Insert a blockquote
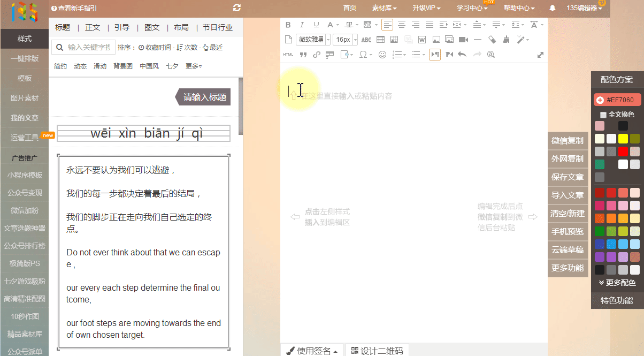 coord(303,55)
